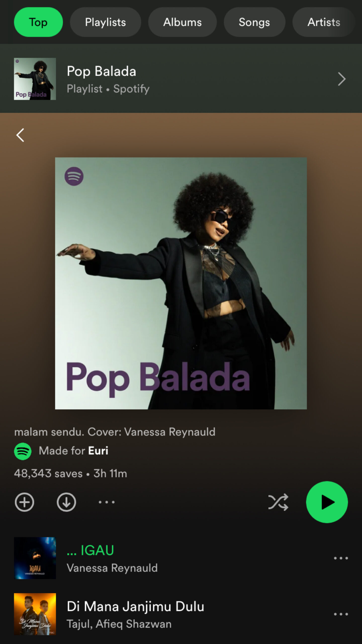Tap the large Pop Balada cover art
Screen dimensions: 362x644
click(181, 283)
